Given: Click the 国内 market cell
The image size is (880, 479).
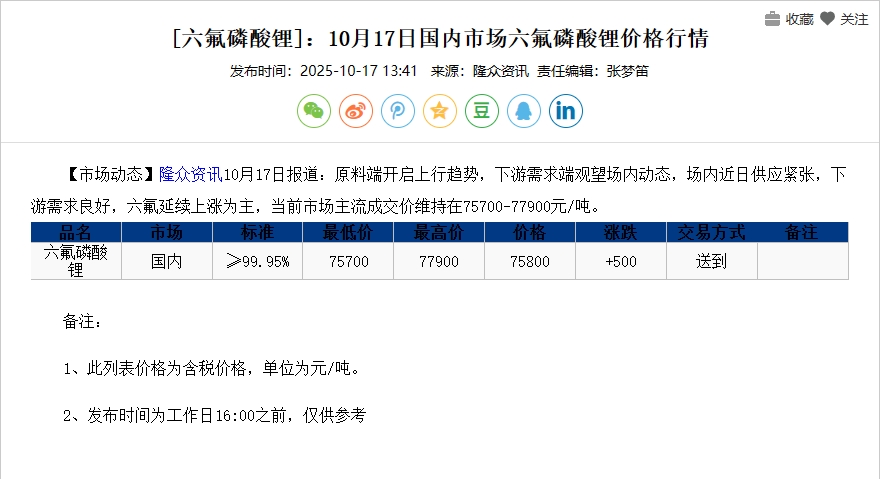Looking at the screenshot, I should (167, 261).
